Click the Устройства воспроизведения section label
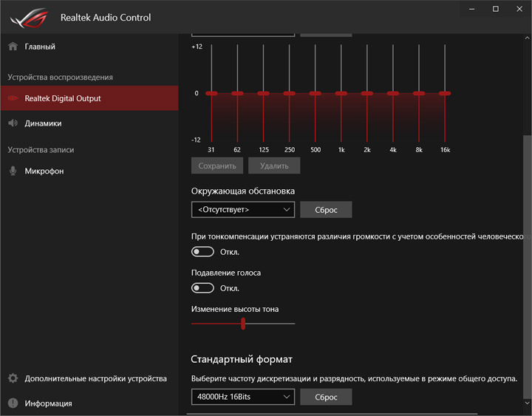The width and height of the screenshot is (532, 416). click(60, 78)
